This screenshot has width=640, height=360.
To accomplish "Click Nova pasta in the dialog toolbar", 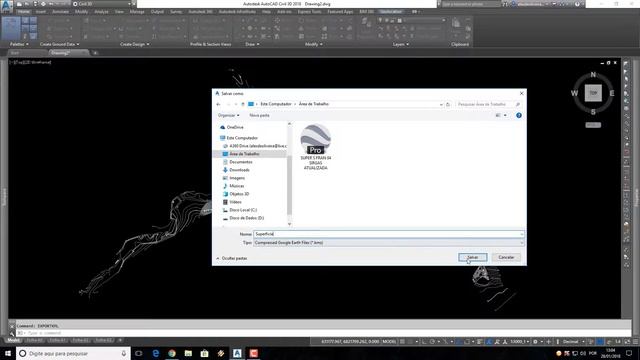I will pyautogui.click(x=259, y=116).
